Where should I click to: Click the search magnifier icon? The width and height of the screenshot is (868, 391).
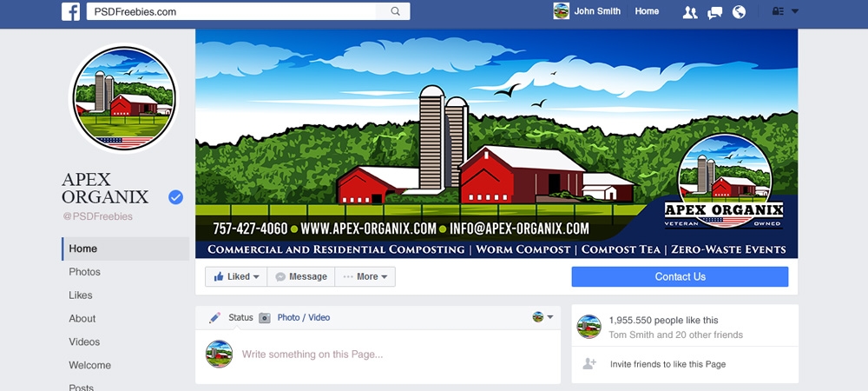[x=395, y=11]
